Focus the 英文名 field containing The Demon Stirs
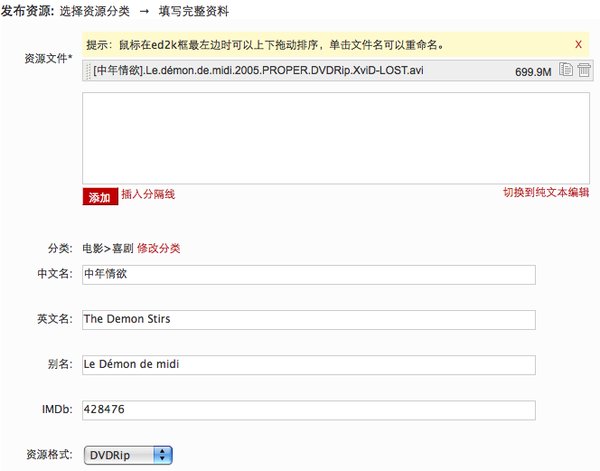 click(309, 320)
